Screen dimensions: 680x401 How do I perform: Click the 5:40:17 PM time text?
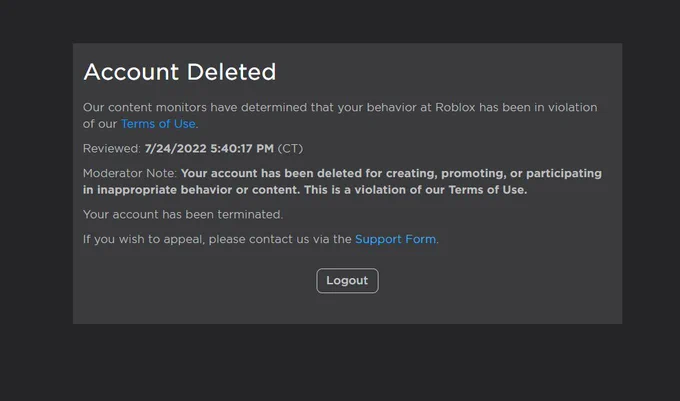pyautogui.click(x=242, y=149)
